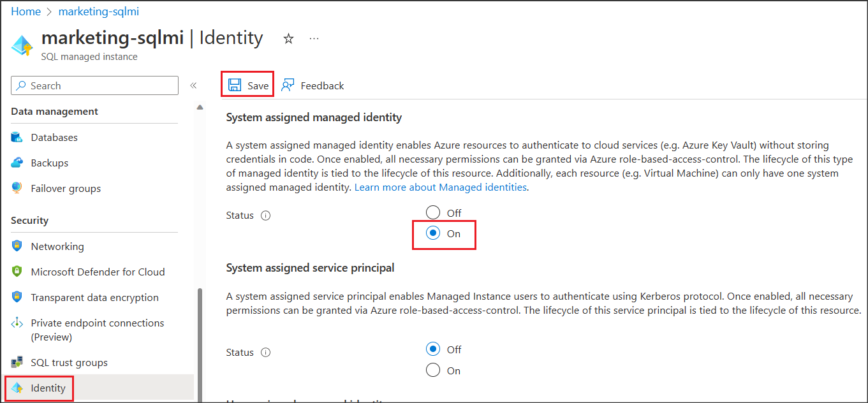Go to Home breadcrumb link

pos(26,11)
